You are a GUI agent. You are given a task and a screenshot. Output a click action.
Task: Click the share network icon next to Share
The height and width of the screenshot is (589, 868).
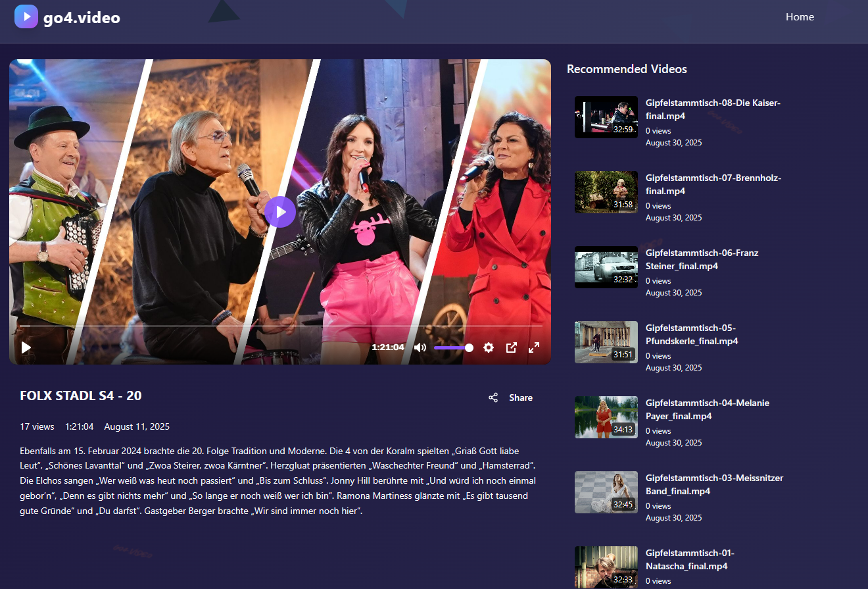[x=493, y=397]
